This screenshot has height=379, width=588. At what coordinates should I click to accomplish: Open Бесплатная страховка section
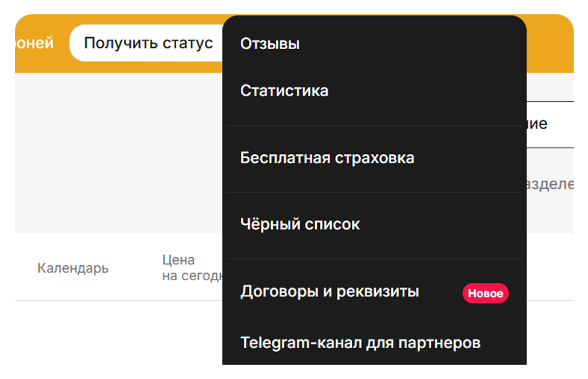tap(327, 158)
